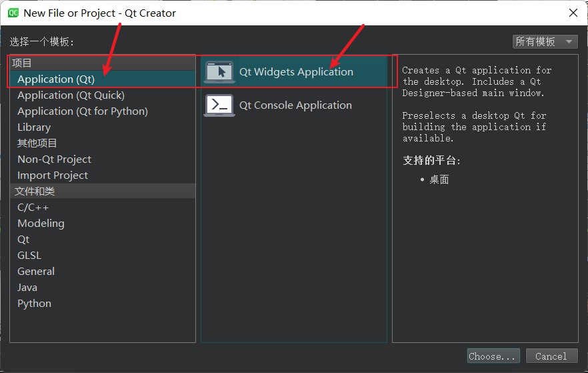
Task: Click the 支持的平台 heading text
Action: 431,161
